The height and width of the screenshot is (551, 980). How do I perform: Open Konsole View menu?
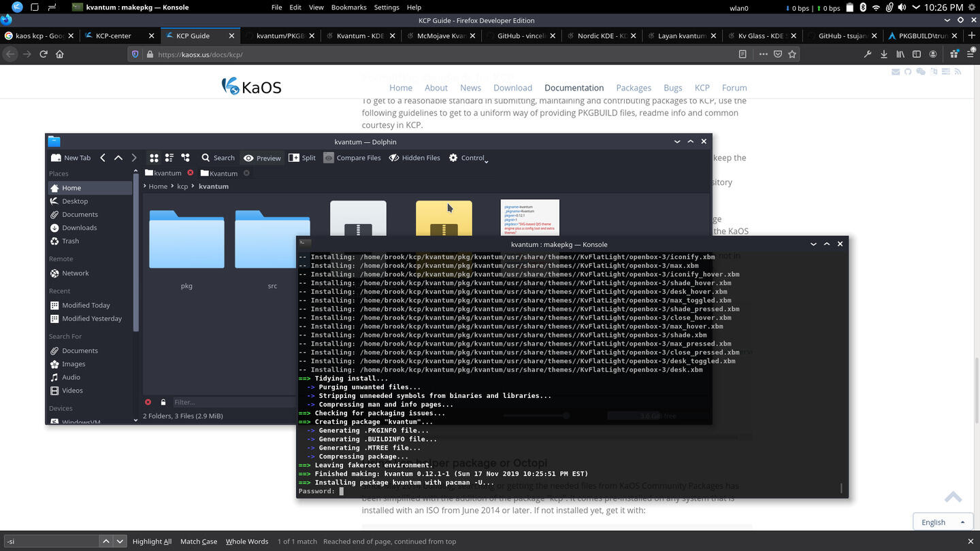click(316, 7)
